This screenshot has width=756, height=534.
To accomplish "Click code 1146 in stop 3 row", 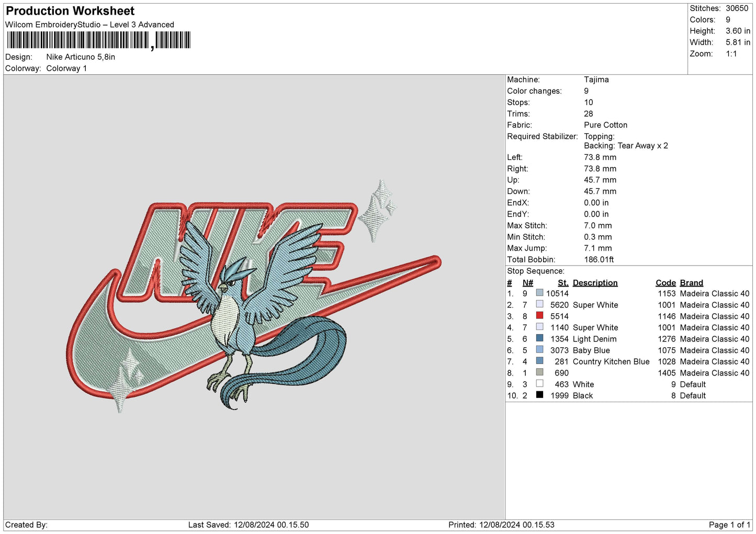I will point(667,316).
